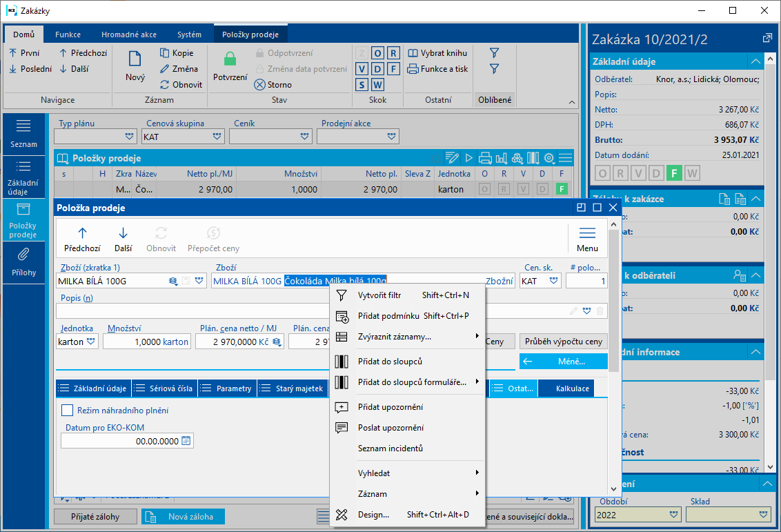Image resolution: width=781 pixels, height=532 pixels.
Task: Open Funkce a tisk print functions
Action: 438,69
